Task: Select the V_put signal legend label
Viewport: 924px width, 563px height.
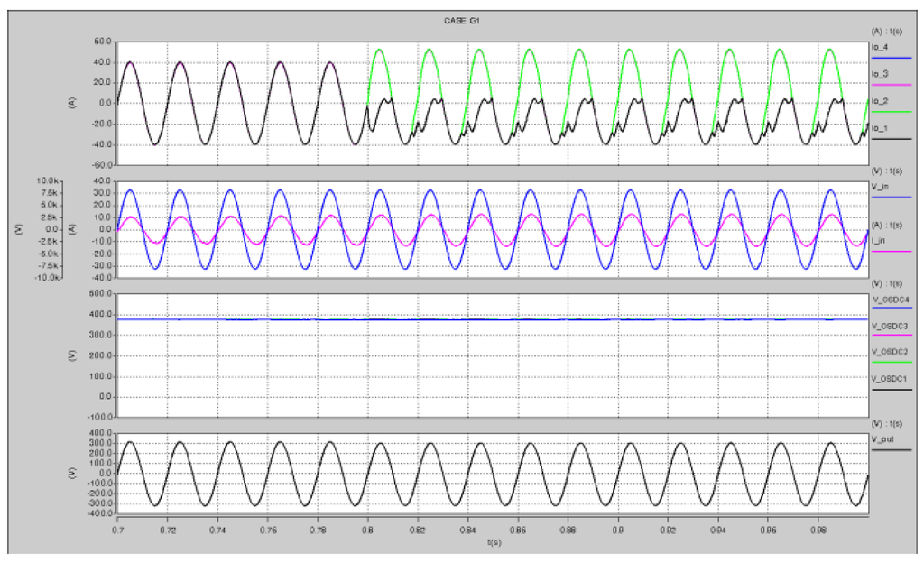Action: click(882, 438)
